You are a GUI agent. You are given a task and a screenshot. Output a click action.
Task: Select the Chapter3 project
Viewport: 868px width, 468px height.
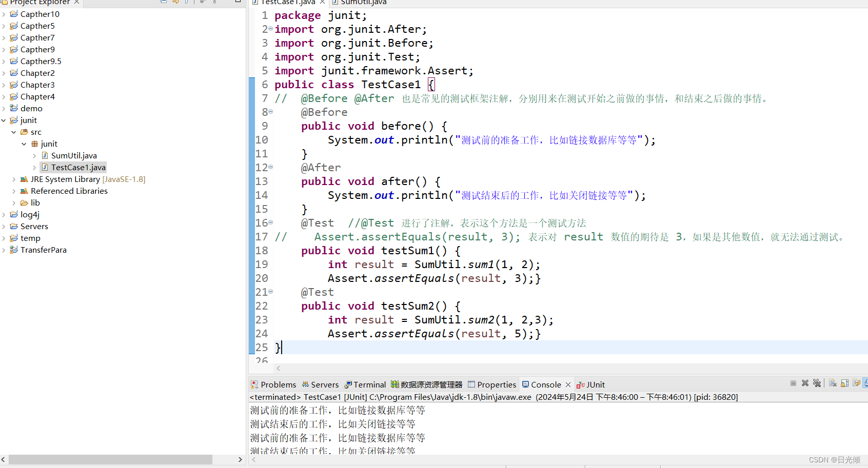(x=37, y=85)
